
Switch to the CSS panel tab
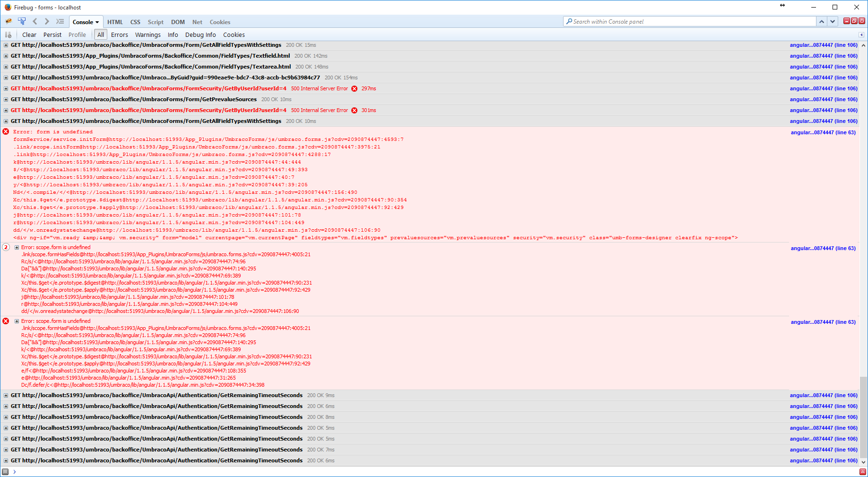(x=135, y=22)
